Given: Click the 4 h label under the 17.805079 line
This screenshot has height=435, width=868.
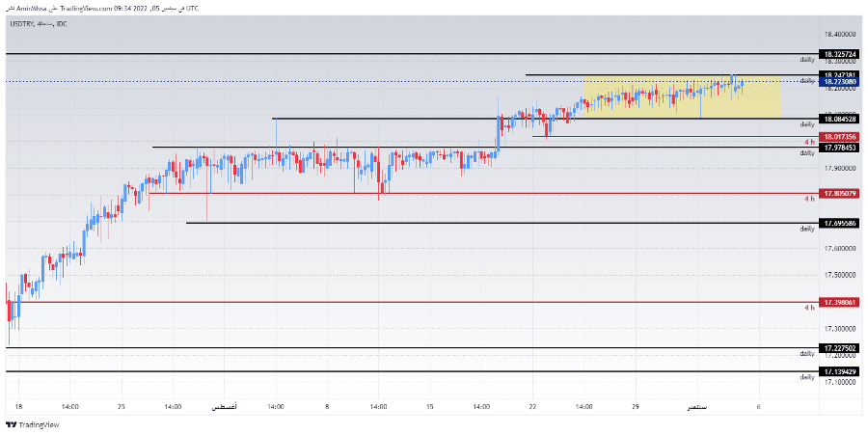Looking at the screenshot, I should pyautogui.click(x=809, y=199).
